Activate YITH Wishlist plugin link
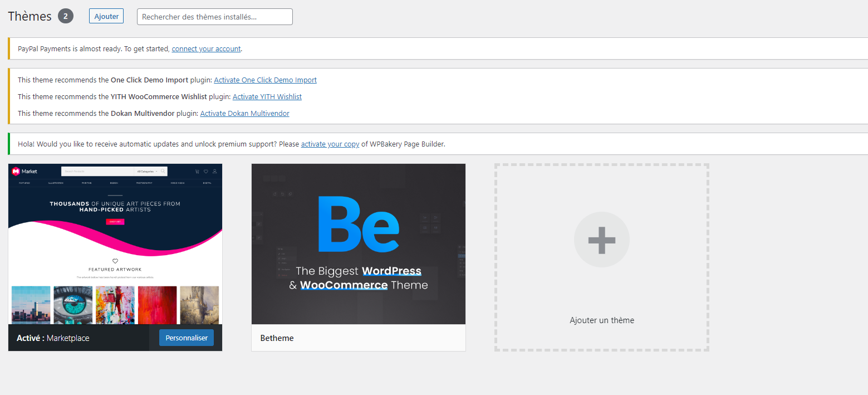The height and width of the screenshot is (395, 868). point(267,97)
